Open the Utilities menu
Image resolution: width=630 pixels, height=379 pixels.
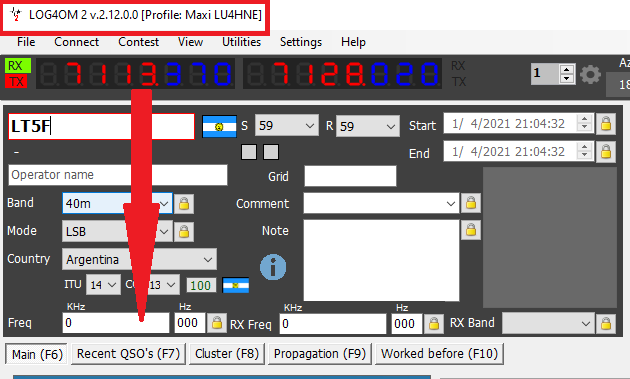click(241, 42)
